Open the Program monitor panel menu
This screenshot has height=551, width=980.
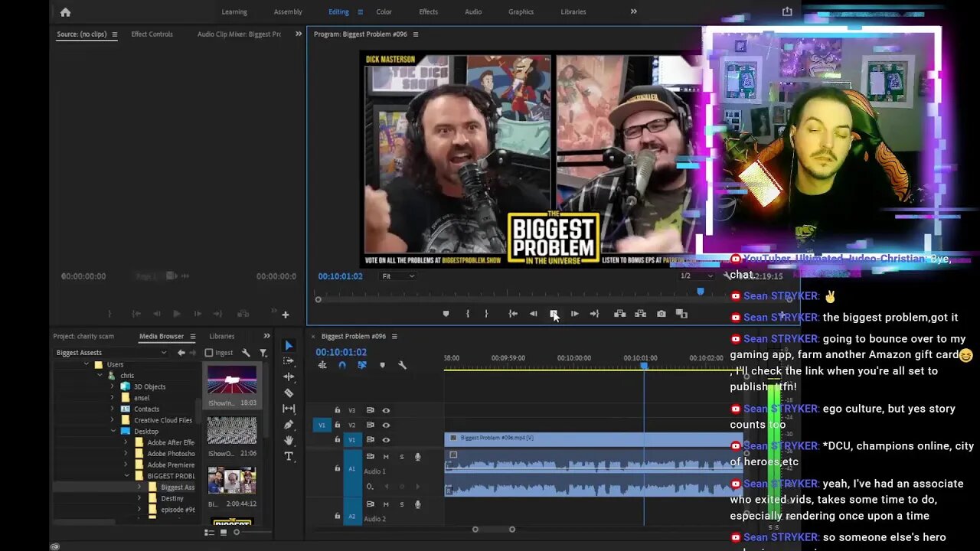pos(416,34)
